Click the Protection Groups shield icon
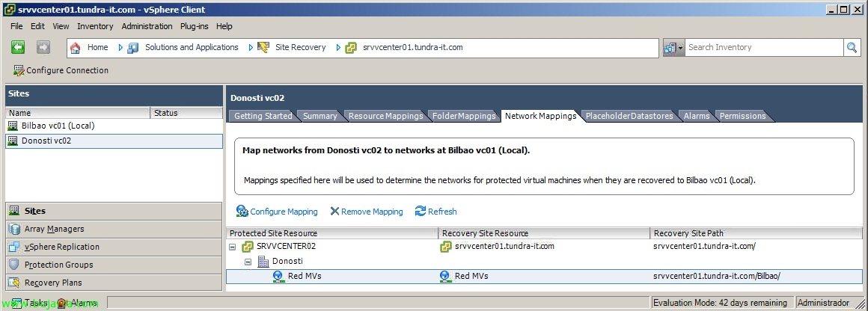868x311 pixels. (x=14, y=265)
